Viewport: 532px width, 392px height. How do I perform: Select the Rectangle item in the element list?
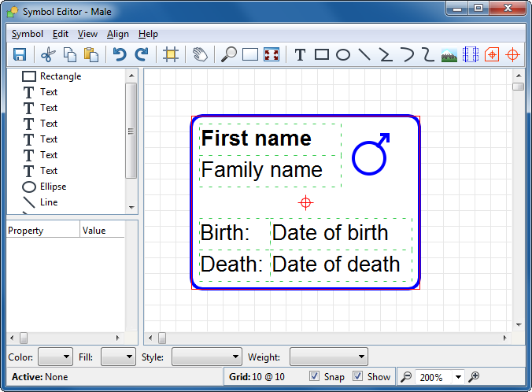tap(60, 76)
